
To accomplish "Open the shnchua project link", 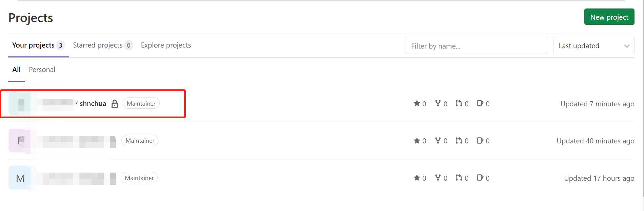I will [93, 104].
